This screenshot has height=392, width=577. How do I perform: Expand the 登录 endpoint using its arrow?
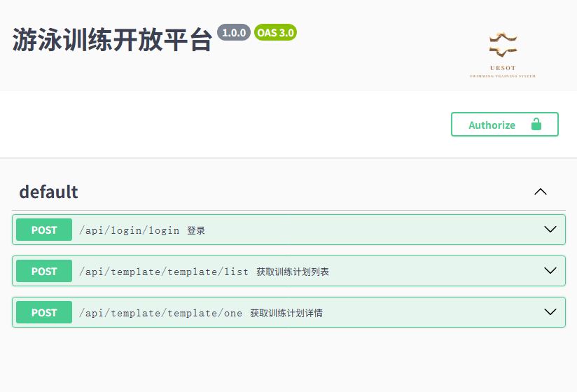tap(550, 230)
